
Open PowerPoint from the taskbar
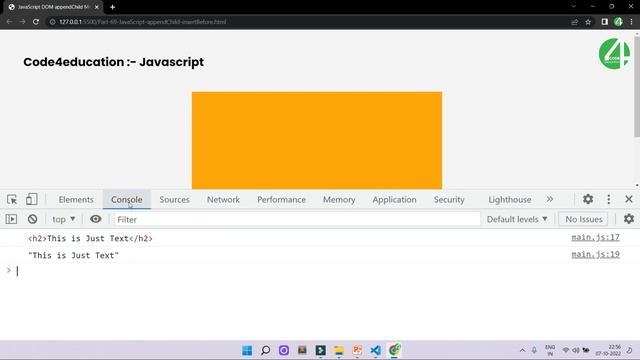(x=357, y=350)
